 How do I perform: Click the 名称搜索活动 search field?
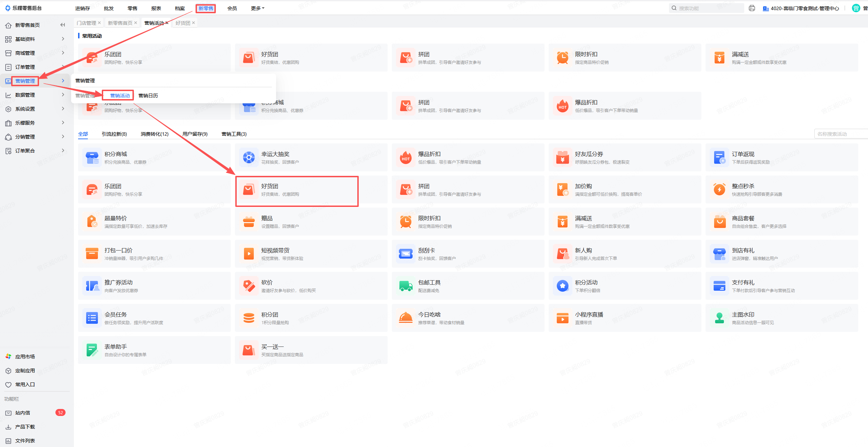click(840, 134)
